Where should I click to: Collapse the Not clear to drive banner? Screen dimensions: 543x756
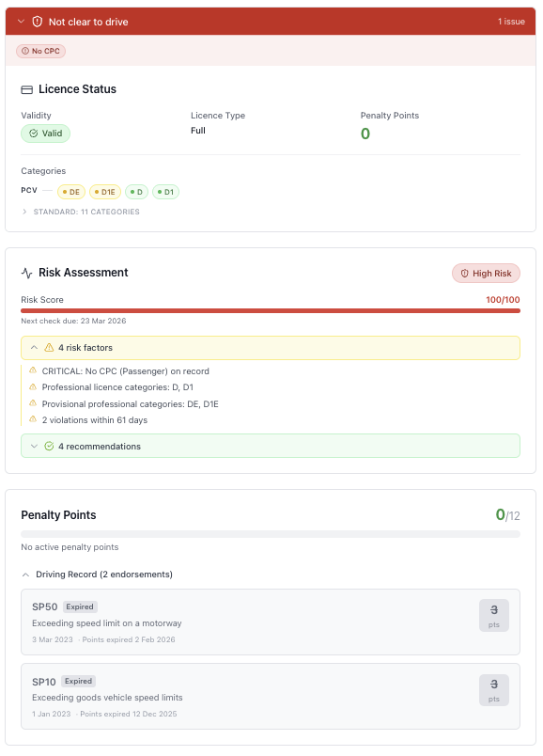pyautogui.click(x=23, y=21)
